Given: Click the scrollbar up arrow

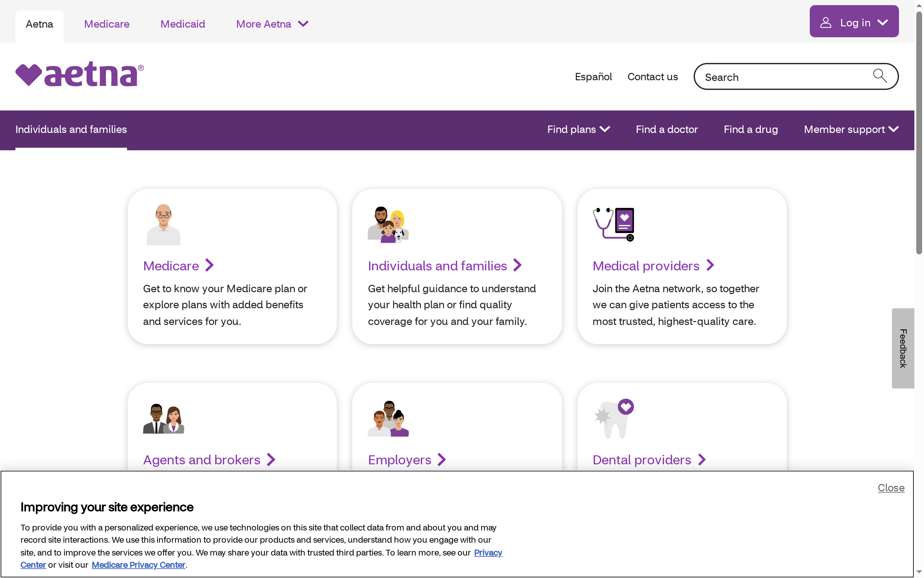Looking at the screenshot, I should tap(919, 5).
